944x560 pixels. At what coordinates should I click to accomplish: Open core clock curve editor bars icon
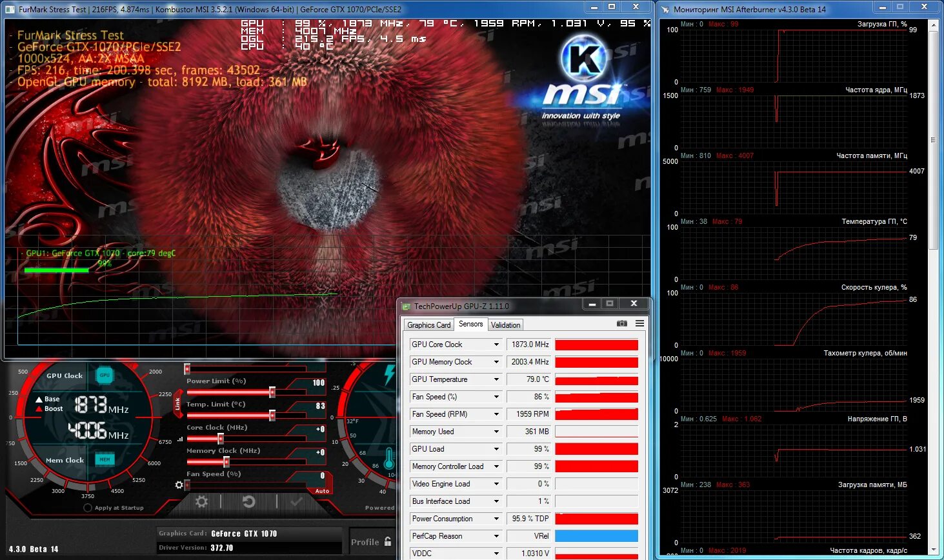click(x=179, y=439)
